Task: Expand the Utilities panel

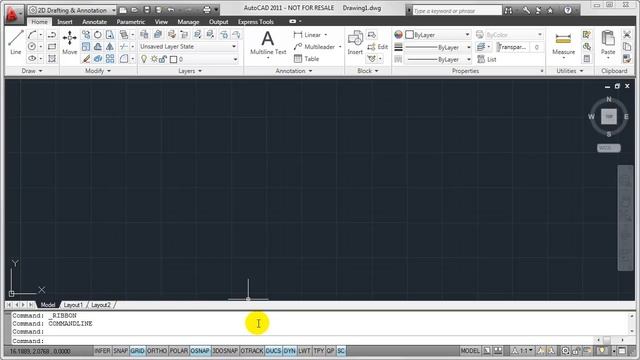Action: pyautogui.click(x=570, y=71)
